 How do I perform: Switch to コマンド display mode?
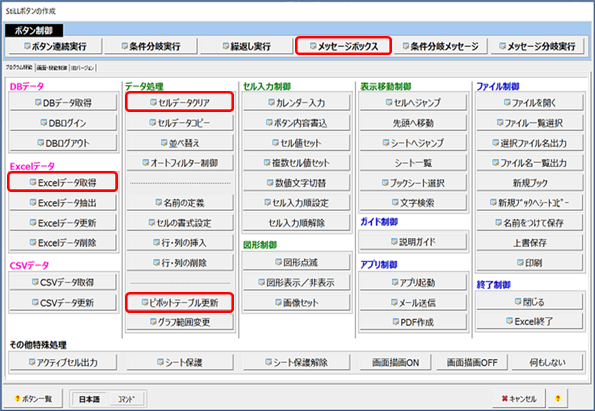[x=126, y=399]
